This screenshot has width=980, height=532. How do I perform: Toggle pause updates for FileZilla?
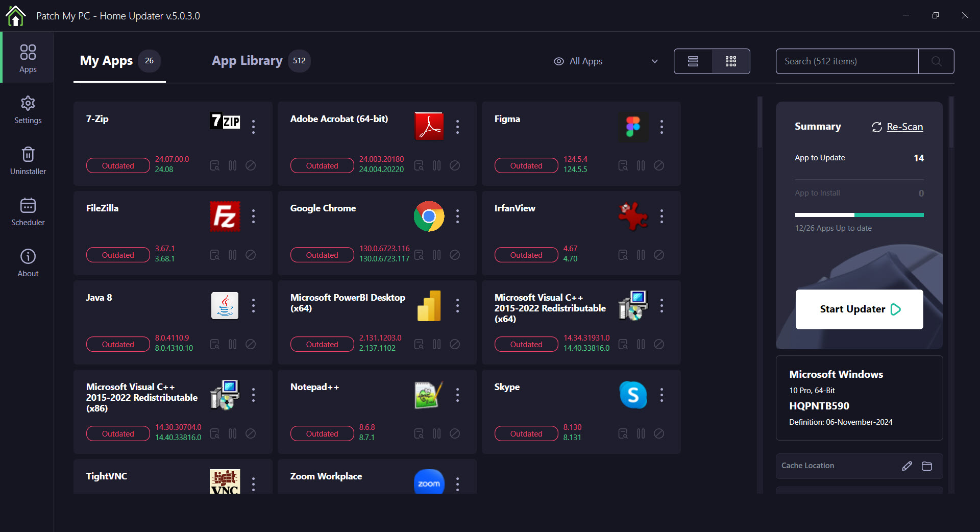click(233, 255)
